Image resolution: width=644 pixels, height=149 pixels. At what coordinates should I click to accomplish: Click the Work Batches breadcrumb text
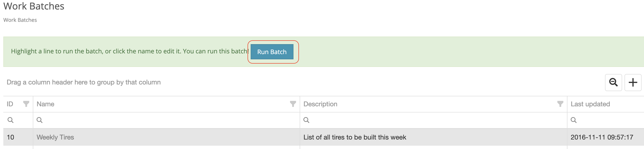(20, 20)
